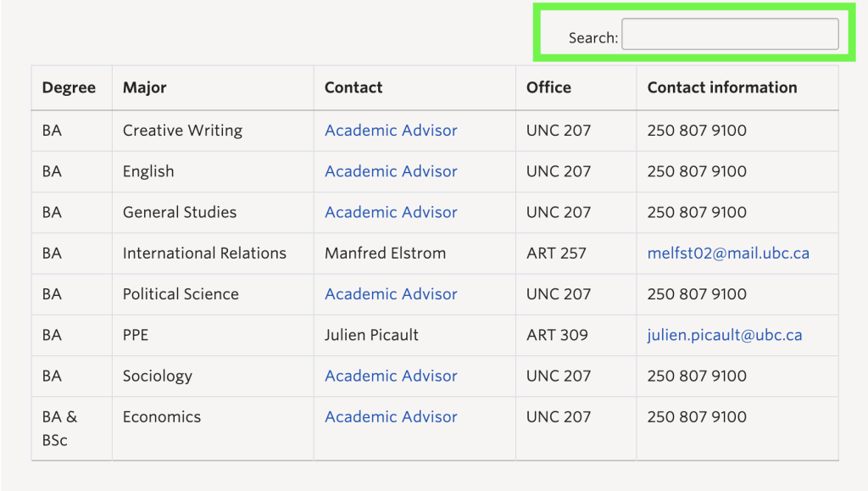Select the International Relations major cell

[213, 253]
